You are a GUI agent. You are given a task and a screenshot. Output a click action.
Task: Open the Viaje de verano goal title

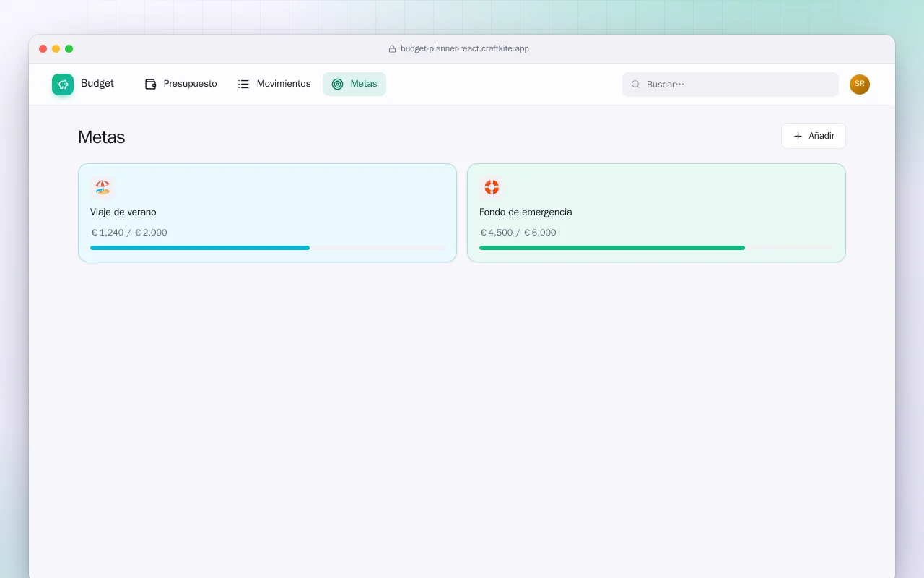(123, 212)
